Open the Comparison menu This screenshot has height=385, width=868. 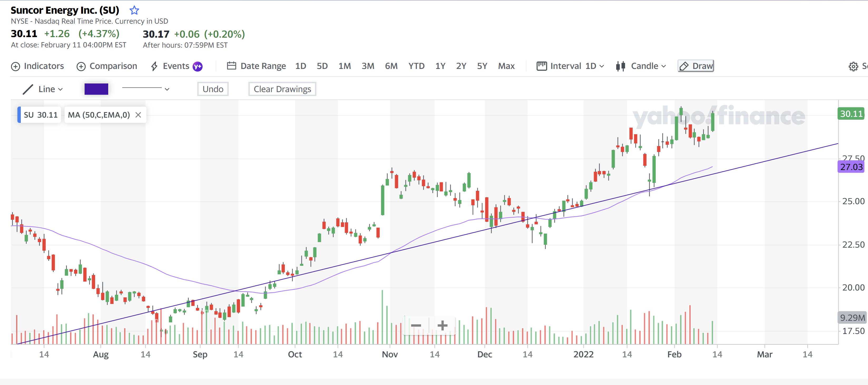[x=107, y=66]
